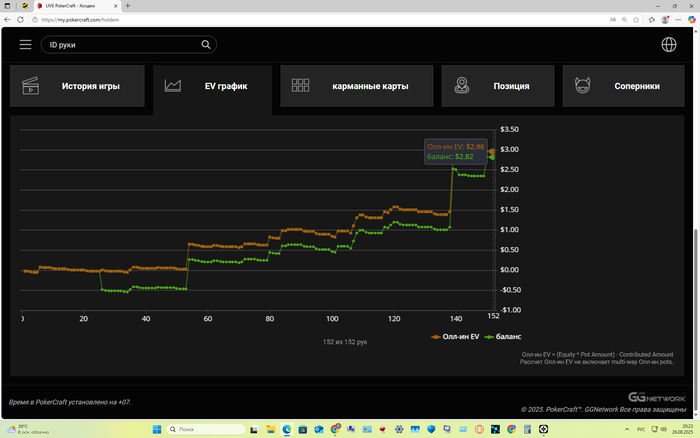Open the zoom magnifier in address bar
This screenshot has width=700, height=438.
point(625,20)
